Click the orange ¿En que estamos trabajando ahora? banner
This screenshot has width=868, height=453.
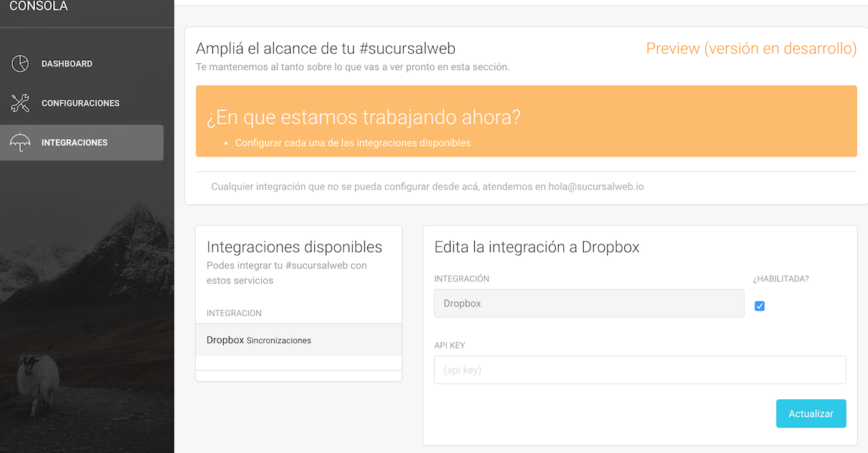pyautogui.click(x=526, y=120)
